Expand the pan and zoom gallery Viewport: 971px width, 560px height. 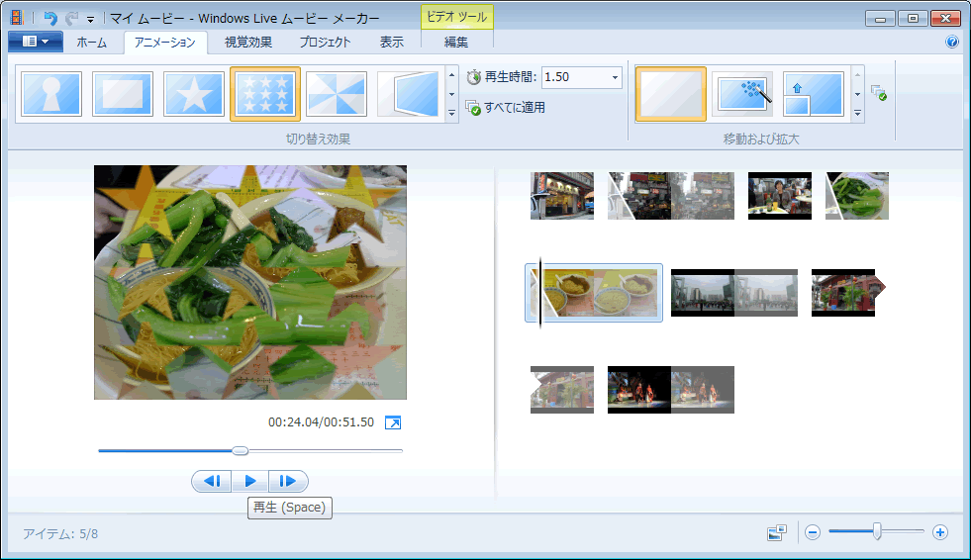coord(857,114)
